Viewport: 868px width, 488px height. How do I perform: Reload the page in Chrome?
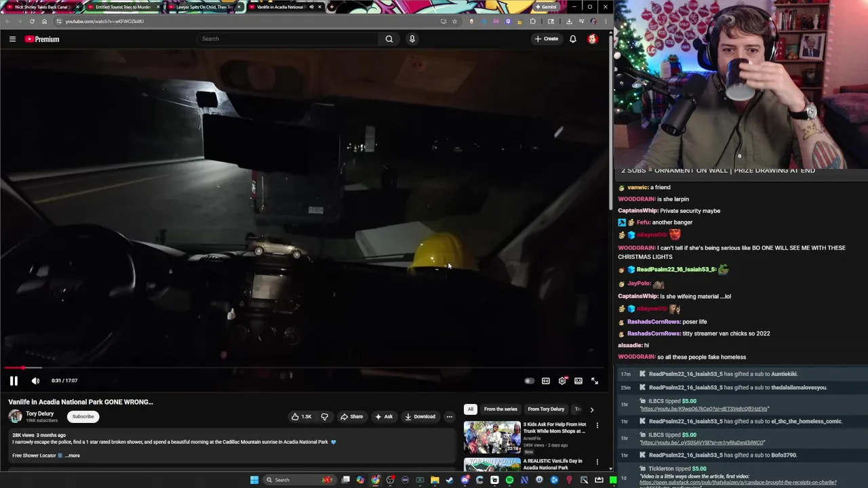coord(32,21)
